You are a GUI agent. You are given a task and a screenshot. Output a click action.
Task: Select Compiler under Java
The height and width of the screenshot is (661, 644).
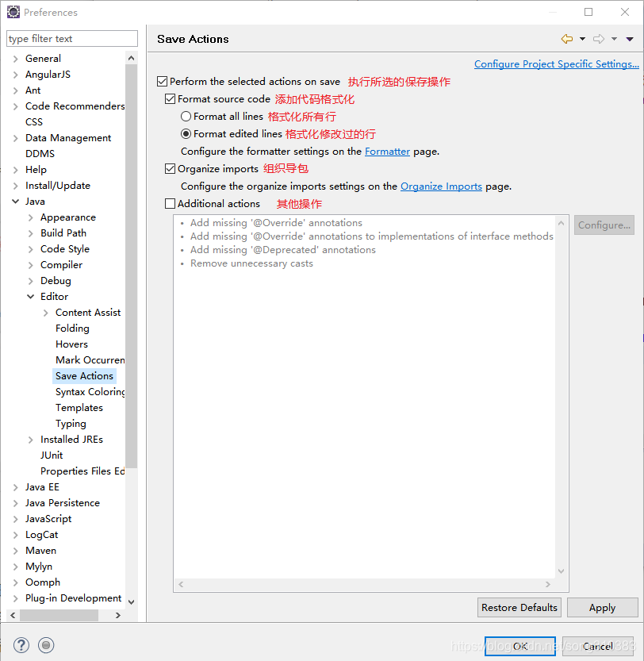pos(61,265)
